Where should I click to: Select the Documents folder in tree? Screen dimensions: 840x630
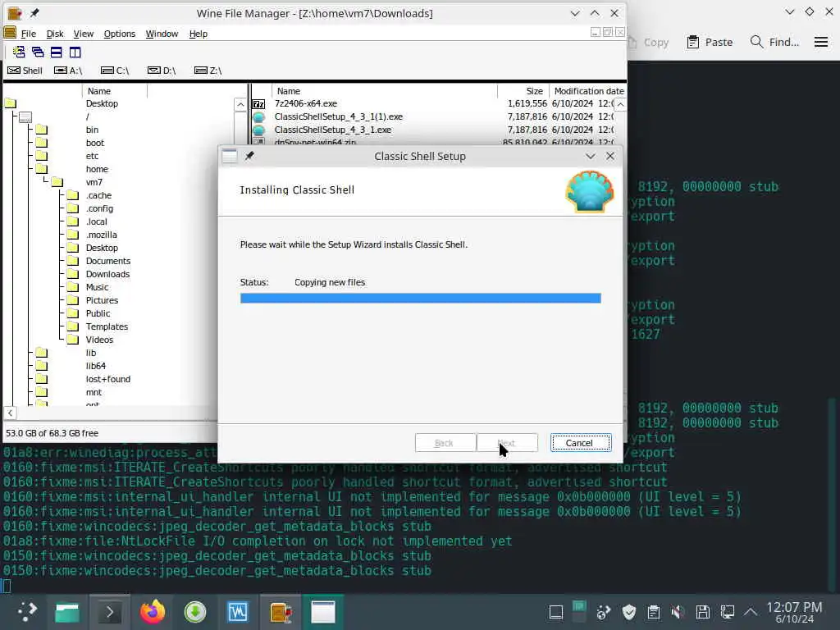click(107, 261)
